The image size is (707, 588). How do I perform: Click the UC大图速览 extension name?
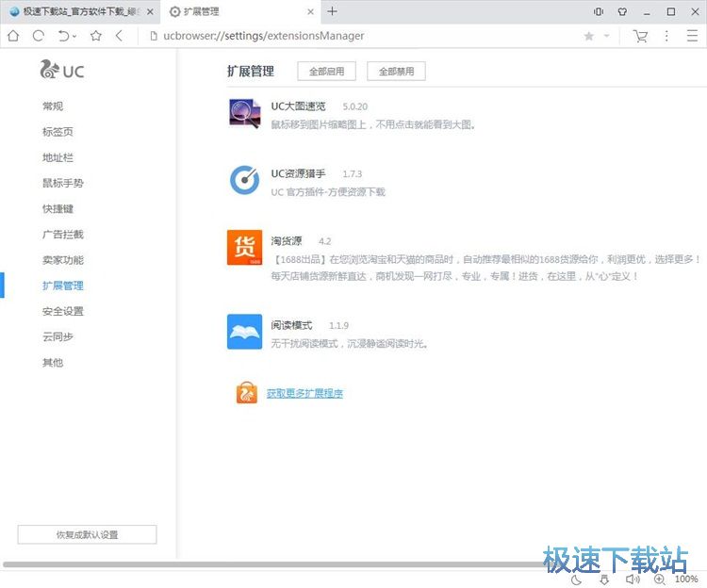click(298, 106)
